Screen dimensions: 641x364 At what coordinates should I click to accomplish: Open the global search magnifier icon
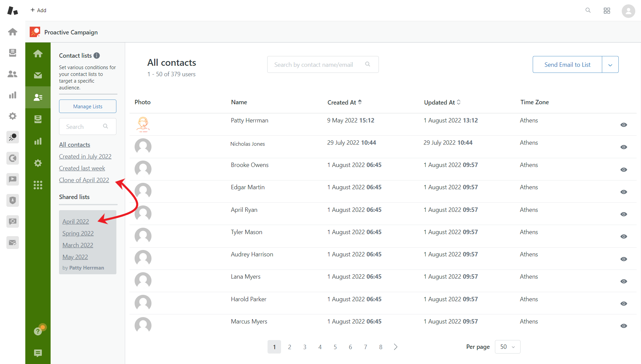tap(588, 10)
